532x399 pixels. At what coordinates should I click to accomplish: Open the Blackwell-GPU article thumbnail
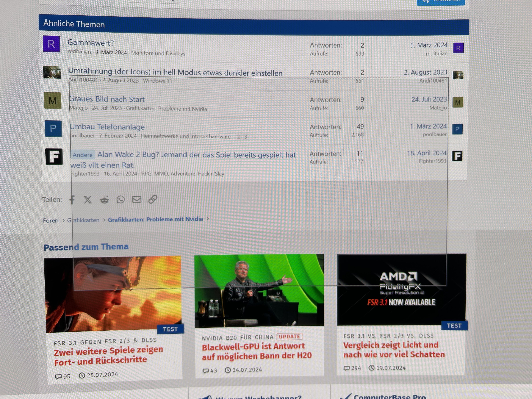[x=259, y=291]
